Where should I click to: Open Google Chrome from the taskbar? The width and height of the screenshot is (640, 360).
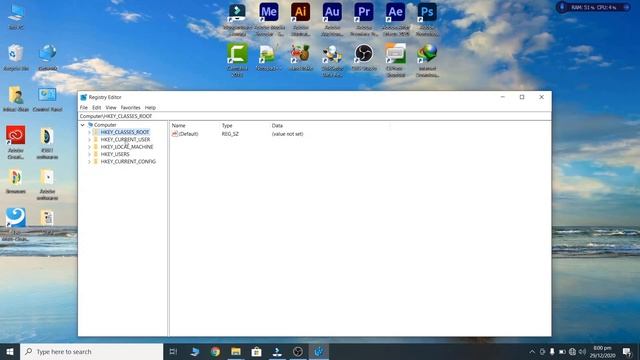tap(215, 351)
